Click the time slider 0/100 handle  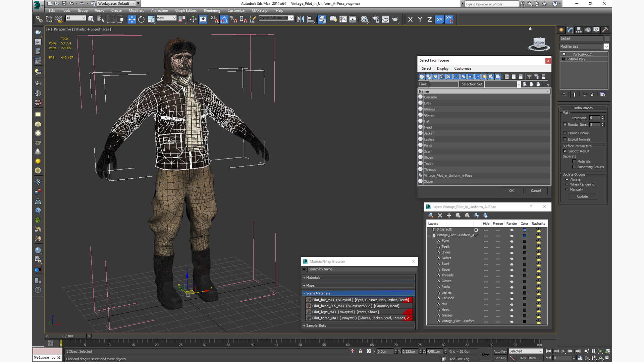pos(68,336)
